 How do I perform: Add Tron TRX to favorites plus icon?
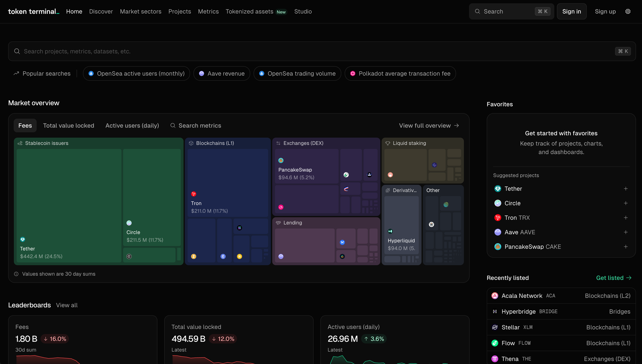click(x=626, y=218)
